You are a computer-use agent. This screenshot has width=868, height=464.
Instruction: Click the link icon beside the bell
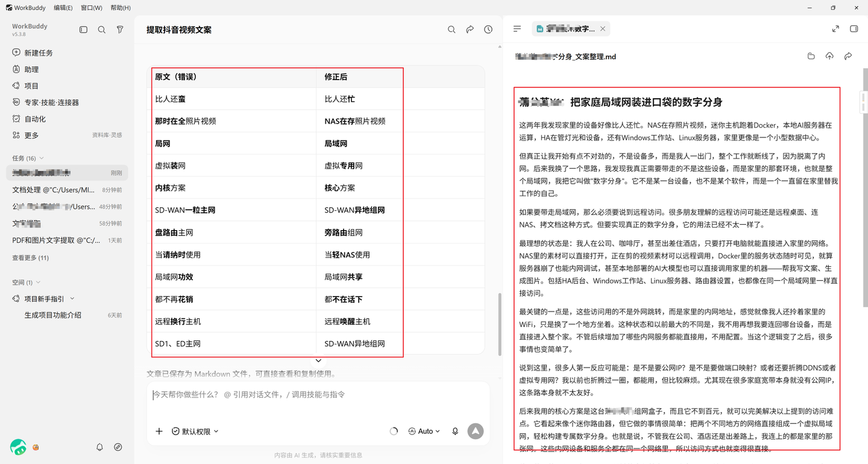118,447
